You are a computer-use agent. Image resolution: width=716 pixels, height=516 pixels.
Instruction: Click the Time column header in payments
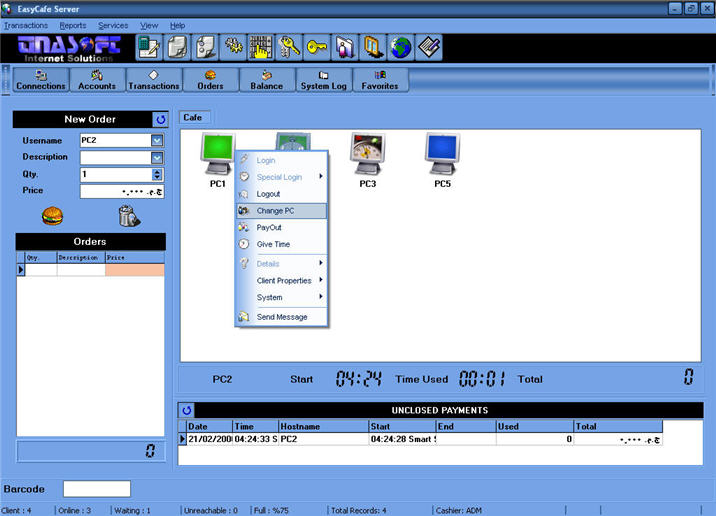(x=255, y=426)
